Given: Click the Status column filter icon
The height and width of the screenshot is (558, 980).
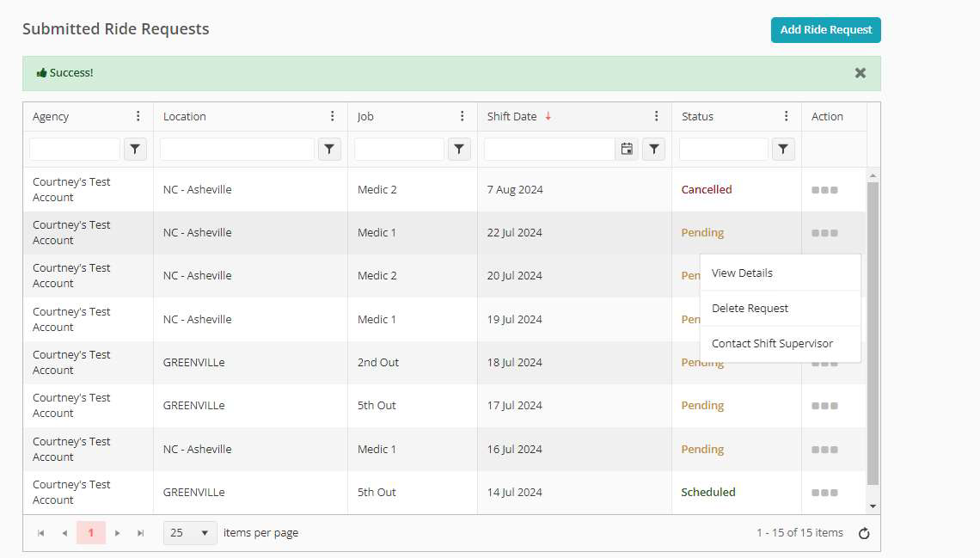Looking at the screenshot, I should 782,150.
